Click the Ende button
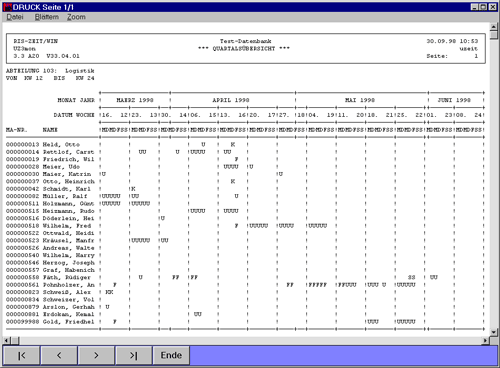 point(171,355)
